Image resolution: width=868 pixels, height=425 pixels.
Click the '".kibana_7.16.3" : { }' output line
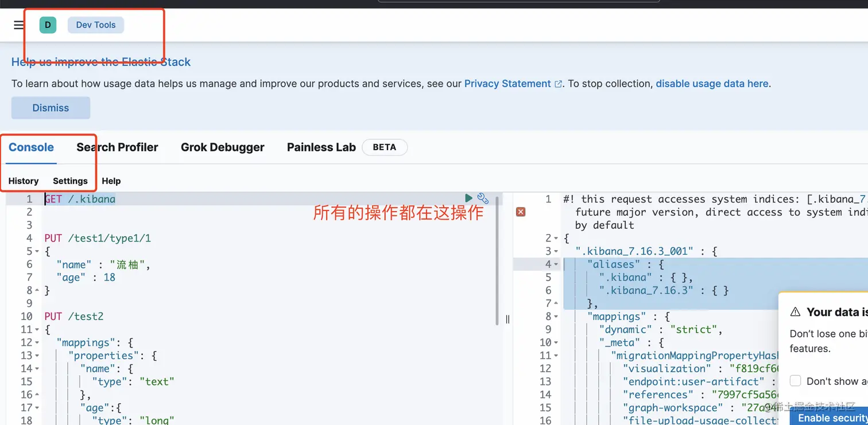point(664,291)
